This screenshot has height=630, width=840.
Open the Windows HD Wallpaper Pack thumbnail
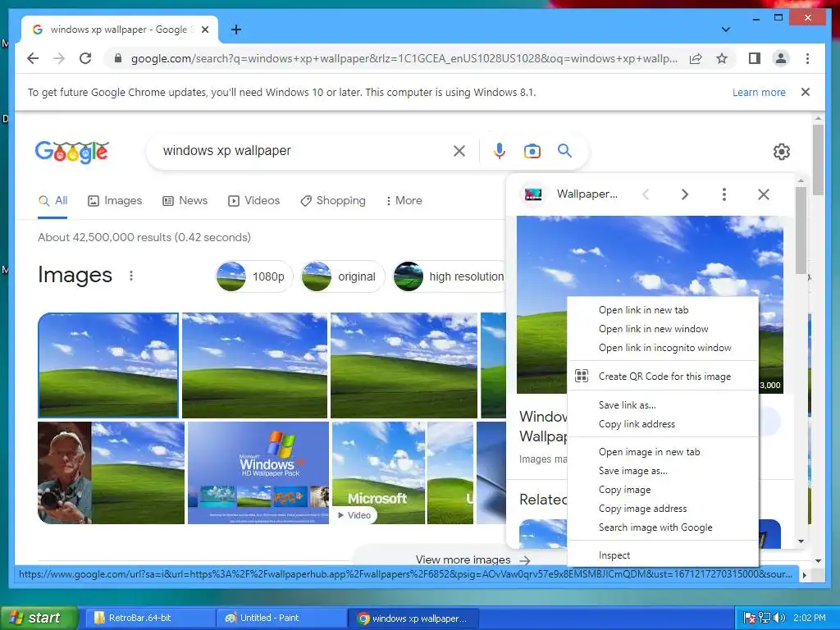point(258,472)
